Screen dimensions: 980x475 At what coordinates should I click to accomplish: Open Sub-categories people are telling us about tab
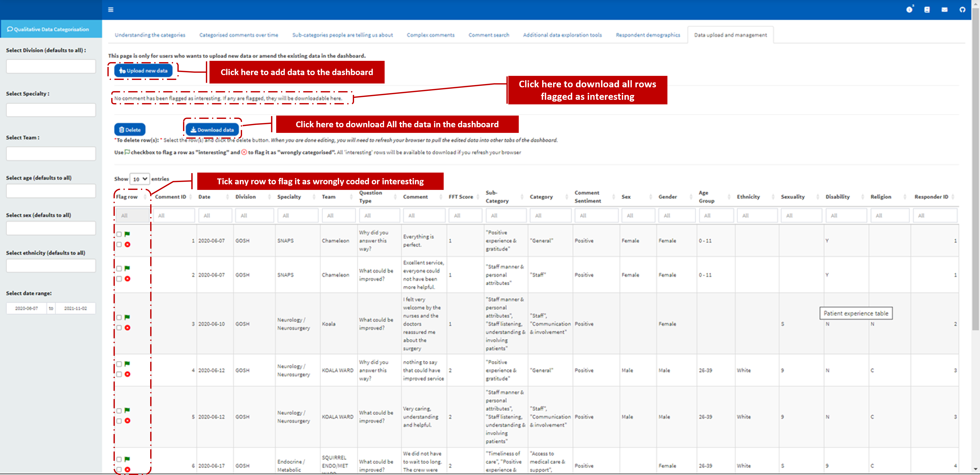click(x=342, y=35)
